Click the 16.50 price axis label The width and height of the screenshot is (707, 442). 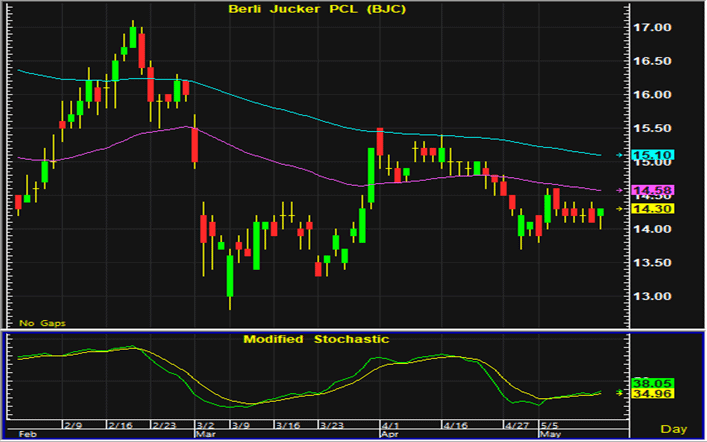(x=652, y=61)
